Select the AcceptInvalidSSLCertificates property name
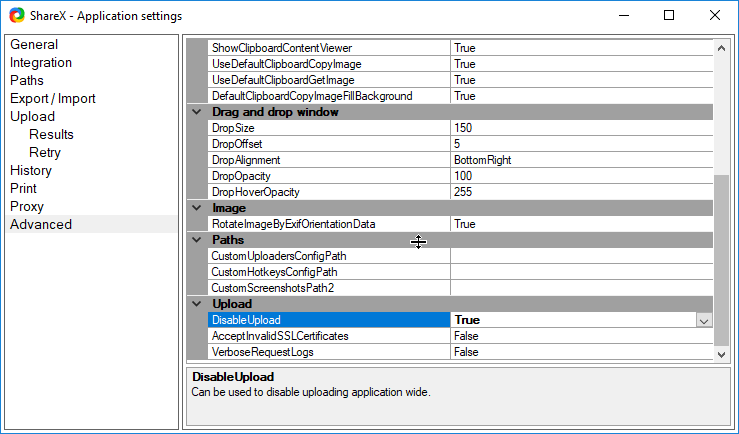 click(329, 336)
